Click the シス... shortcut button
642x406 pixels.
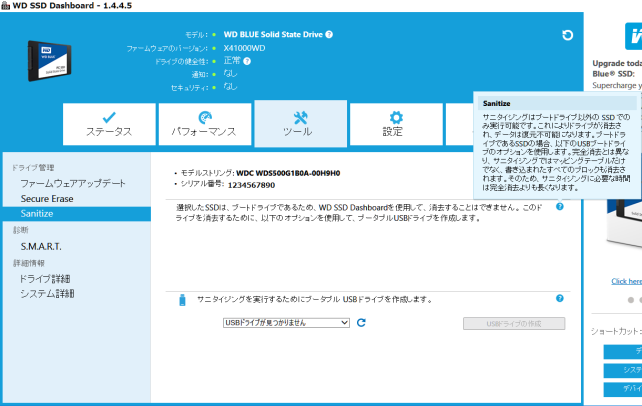(623, 370)
